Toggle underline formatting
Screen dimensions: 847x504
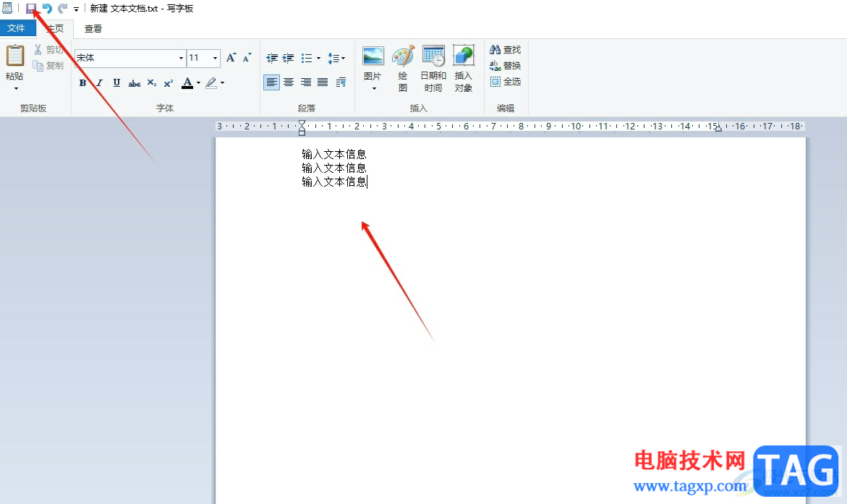tap(116, 82)
